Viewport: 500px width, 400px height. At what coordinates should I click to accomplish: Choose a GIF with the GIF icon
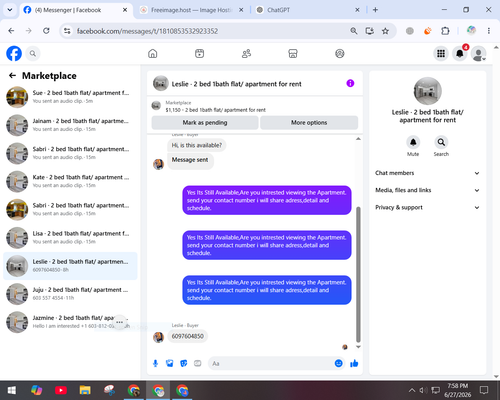coord(197,363)
